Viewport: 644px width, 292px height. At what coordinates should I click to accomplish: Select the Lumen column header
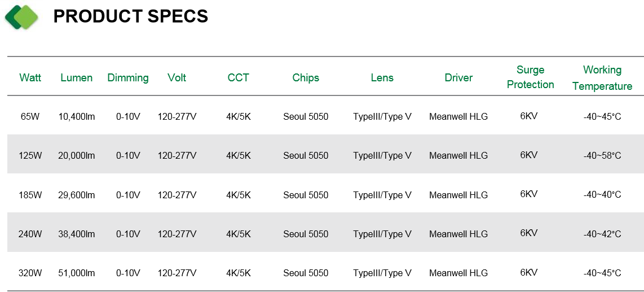pyautogui.click(x=76, y=78)
